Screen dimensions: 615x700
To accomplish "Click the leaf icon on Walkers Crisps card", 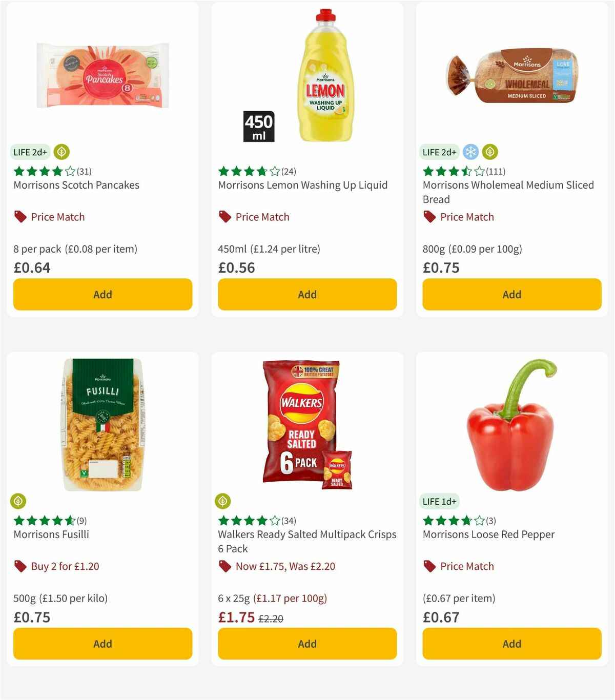I will [223, 501].
